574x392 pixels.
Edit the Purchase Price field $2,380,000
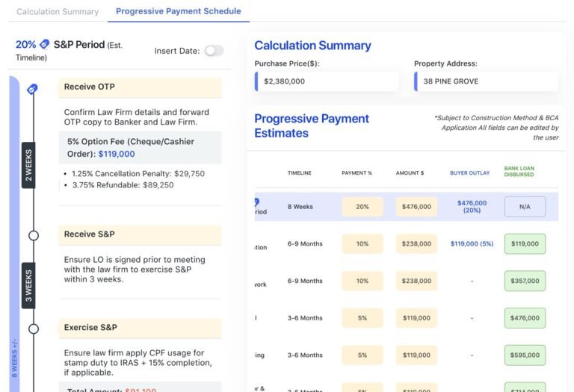pos(327,81)
